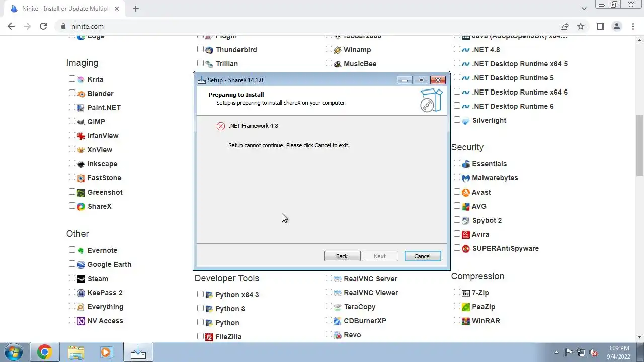Open a new browser tab

(x=136, y=9)
